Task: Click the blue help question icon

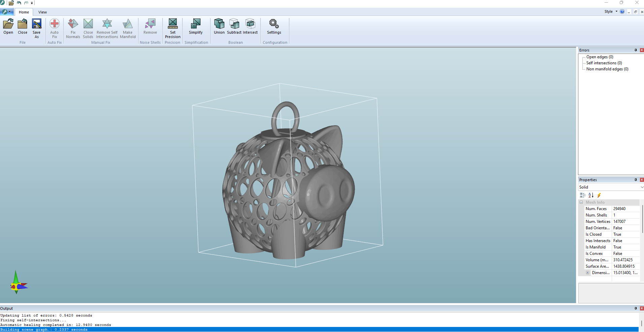Action: [x=622, y=11]
